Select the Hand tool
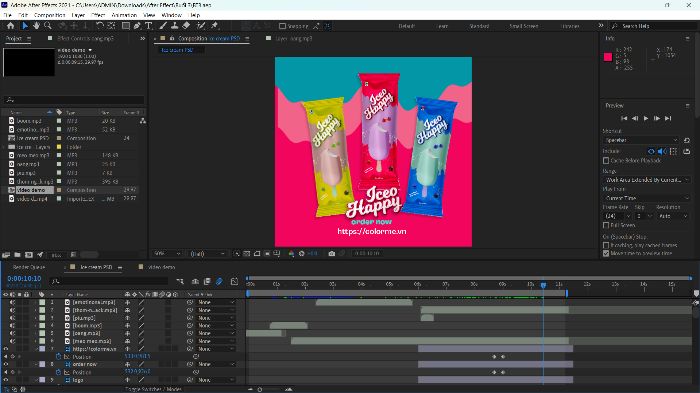 [36, 26]
